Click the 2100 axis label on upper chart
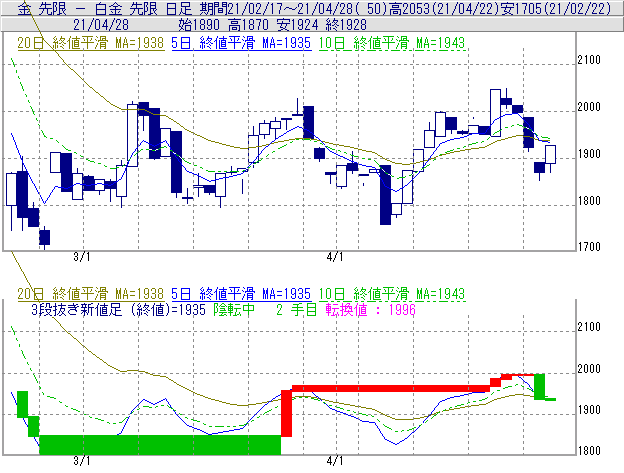624x473 pixels. pos(589,60)
